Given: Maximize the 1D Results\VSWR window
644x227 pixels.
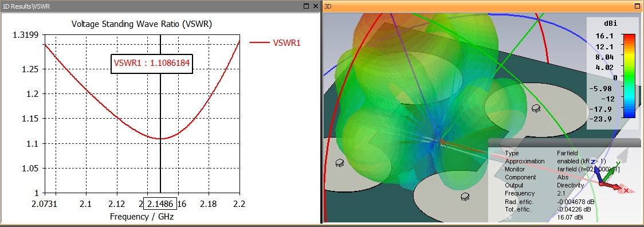Looking at the screenshot, I should pos(306,6).
